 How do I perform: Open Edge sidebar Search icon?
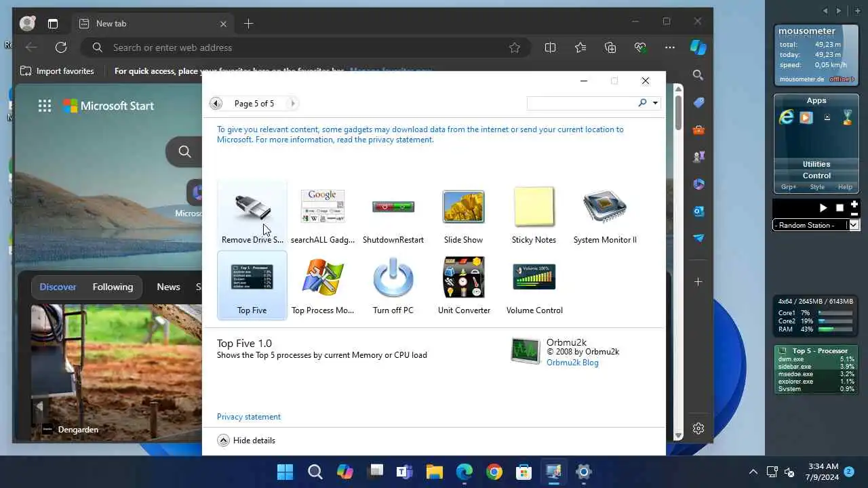[698, 75]
